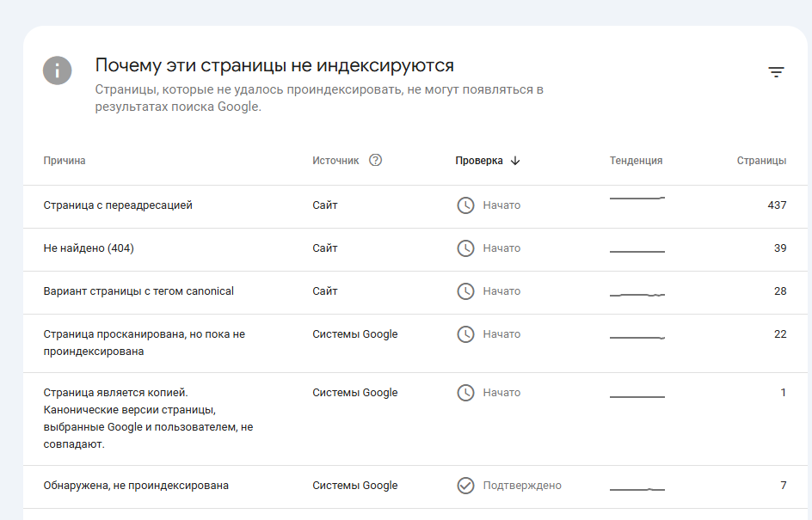Click the checkmark icon beside Подтверждено
812x520 pixels.
[465, 486]
